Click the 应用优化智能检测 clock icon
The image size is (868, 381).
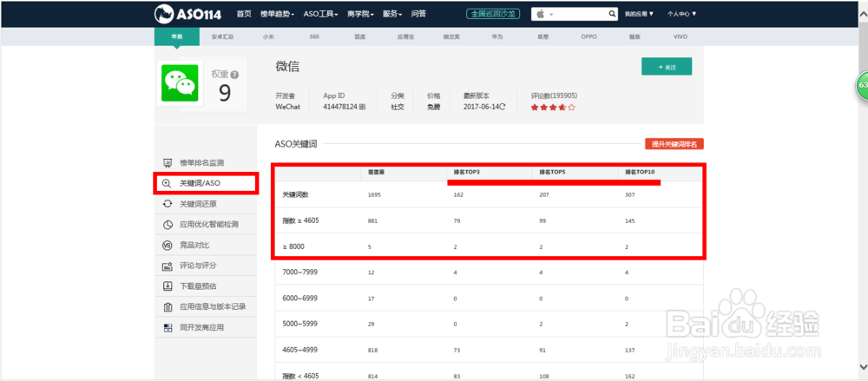point(168,225)
